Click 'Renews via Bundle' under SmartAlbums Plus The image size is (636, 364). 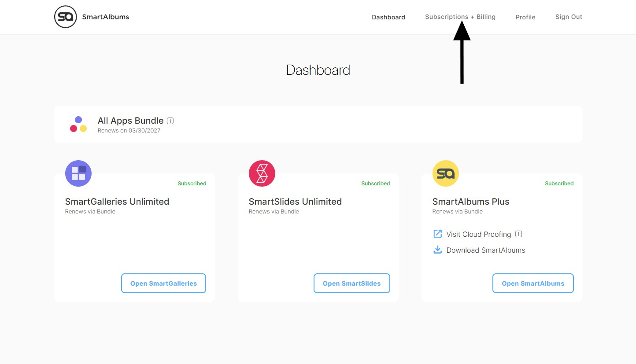point(458,212)
